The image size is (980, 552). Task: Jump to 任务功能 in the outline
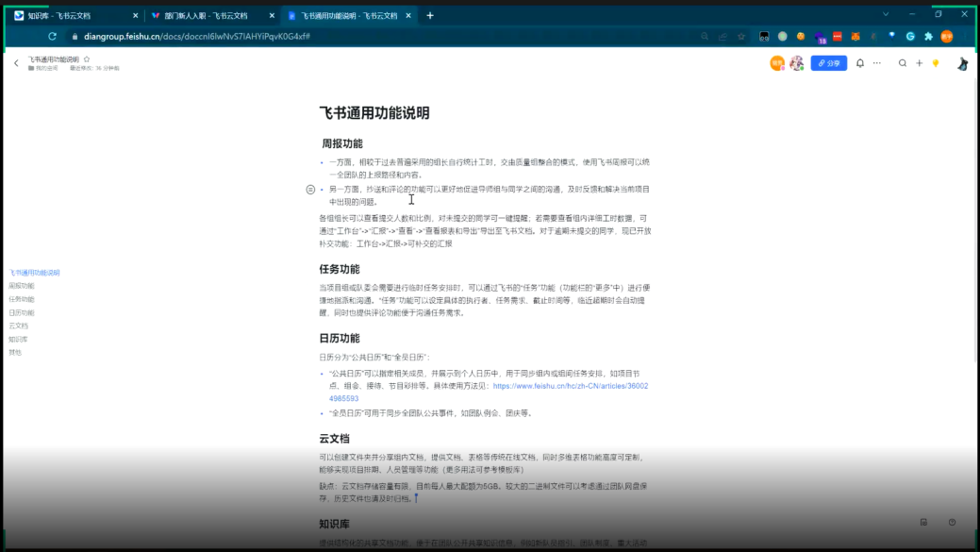(x=22, y=299)
